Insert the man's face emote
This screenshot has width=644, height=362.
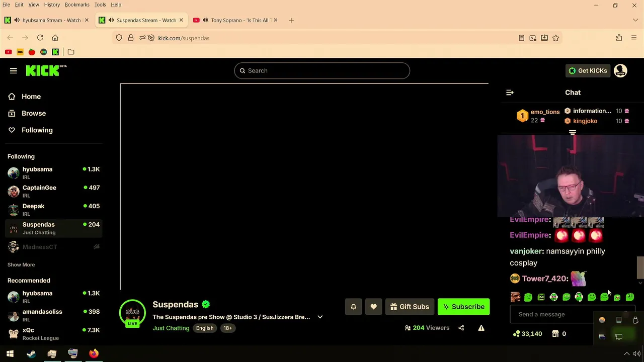(x=515, y=297)
